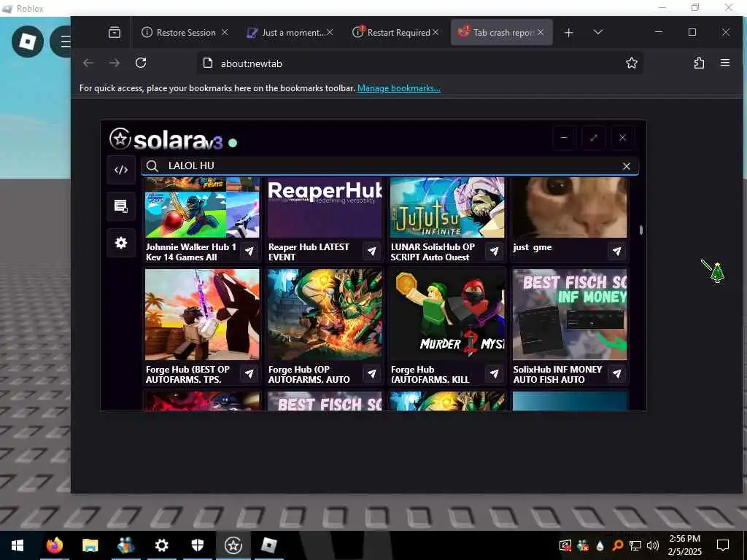Image resolution: width=747 pixels, height=560 pixels.
Task: Execute Forge Hub (AUTOFARMS, KILL script
Action: [494, 373]
